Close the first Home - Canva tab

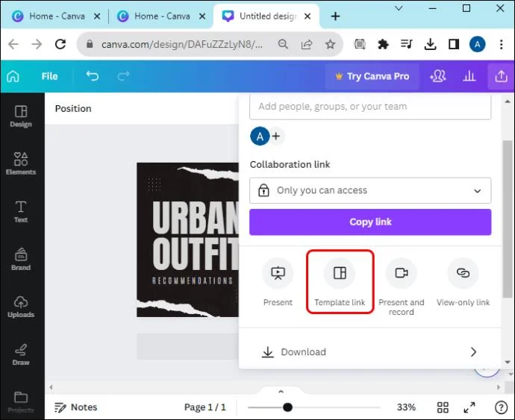pos(97,16)
